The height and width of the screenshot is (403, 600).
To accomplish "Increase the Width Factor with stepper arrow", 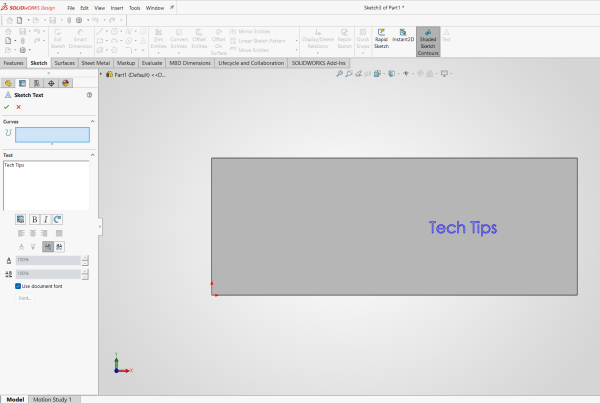I will click(x=85, y=258).
